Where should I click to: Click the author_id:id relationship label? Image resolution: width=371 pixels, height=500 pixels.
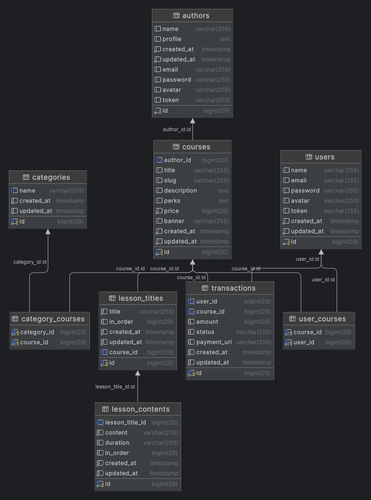click(x=177, y=129)
